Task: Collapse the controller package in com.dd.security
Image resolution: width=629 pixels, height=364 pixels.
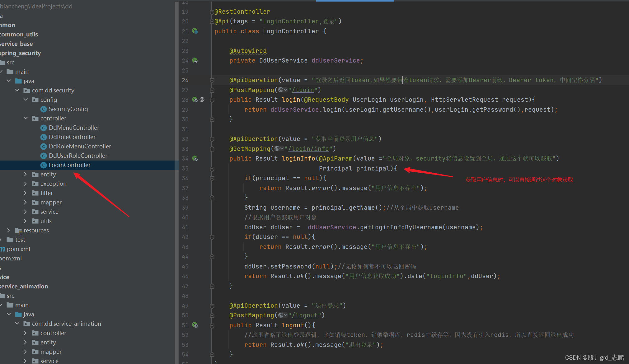Action: pyautogui.click(x=26, y=118)
